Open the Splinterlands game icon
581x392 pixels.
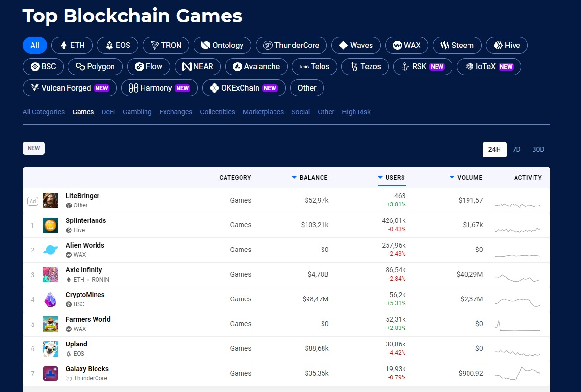coord(50,225)
